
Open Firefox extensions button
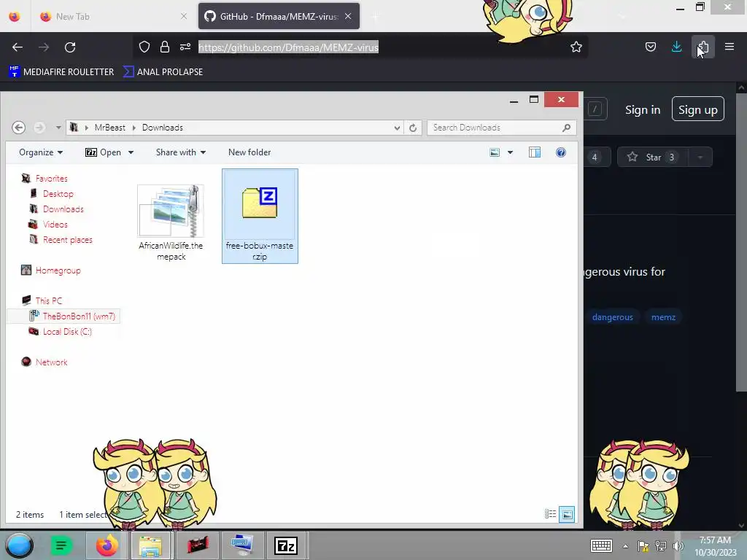click(703, 47)
